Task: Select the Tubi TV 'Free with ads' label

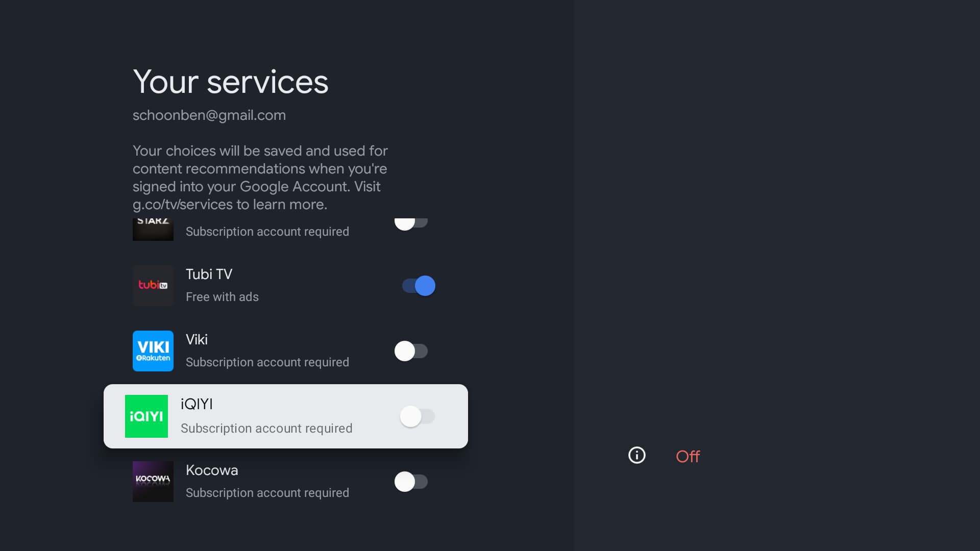Action: (x=222, y=296)
